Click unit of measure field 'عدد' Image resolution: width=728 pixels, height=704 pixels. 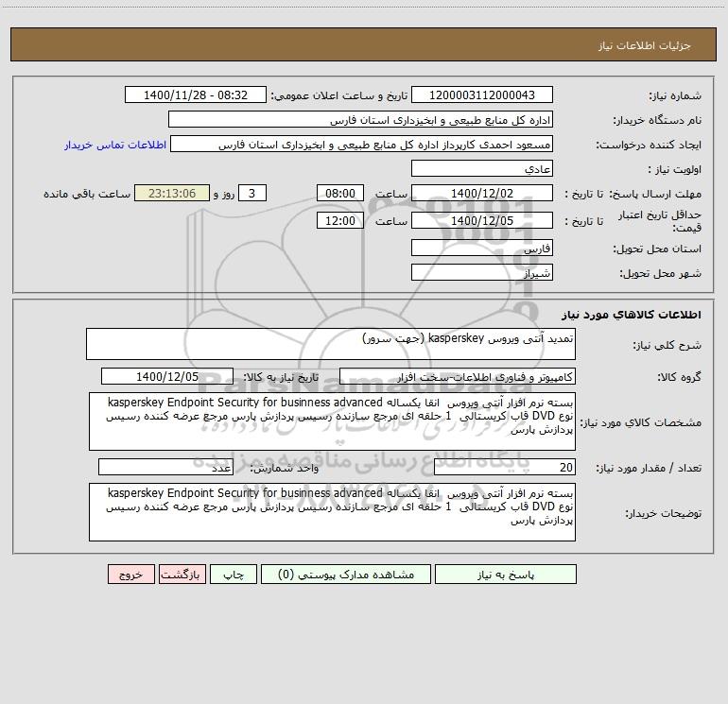pyautogui.click(x=165, y=468)
